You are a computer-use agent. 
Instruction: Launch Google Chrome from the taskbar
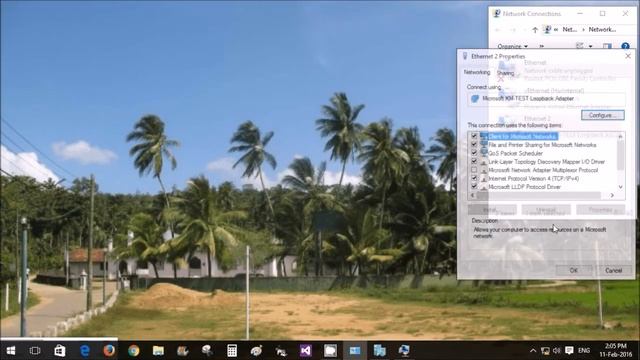point(133,351)
